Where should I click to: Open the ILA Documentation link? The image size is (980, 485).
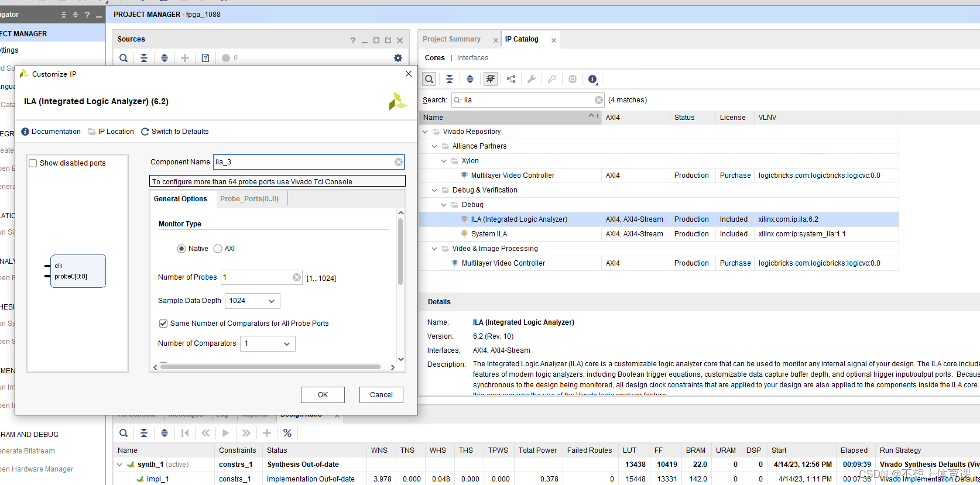coord(51,132)
